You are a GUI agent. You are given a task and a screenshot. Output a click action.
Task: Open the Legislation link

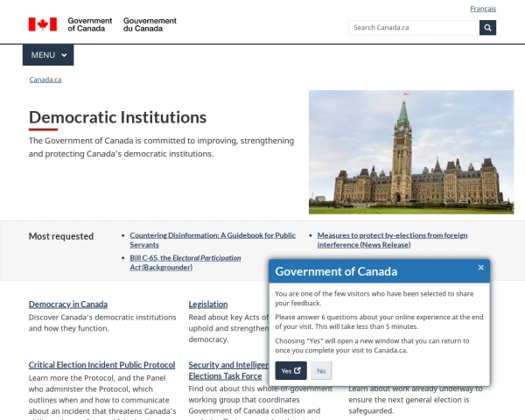(x=208, y=304)
